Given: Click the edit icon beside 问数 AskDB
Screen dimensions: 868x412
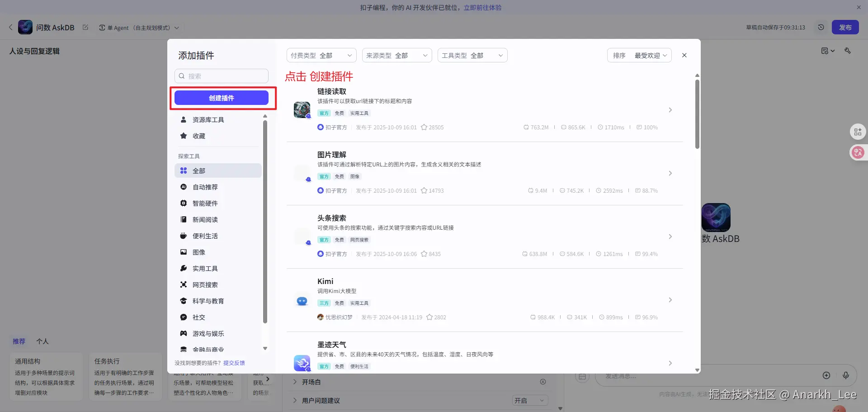Looking at the screenshot, I should point(85,28).
